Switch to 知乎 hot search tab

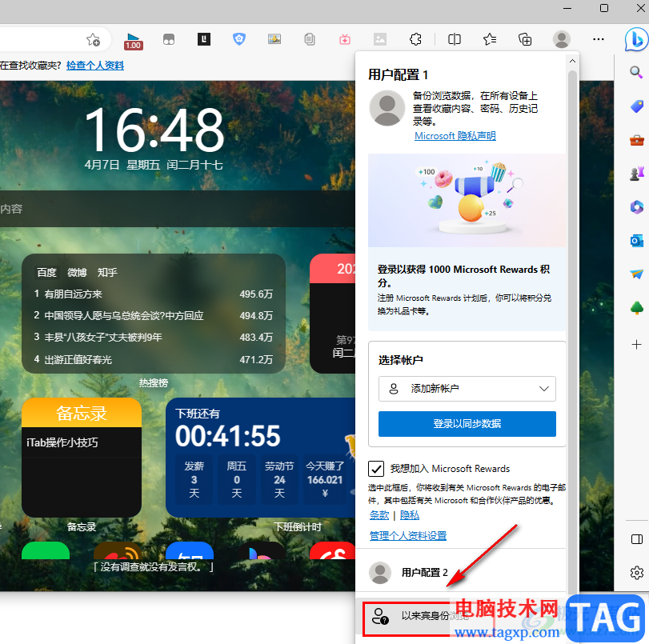(x=107, y=272)
